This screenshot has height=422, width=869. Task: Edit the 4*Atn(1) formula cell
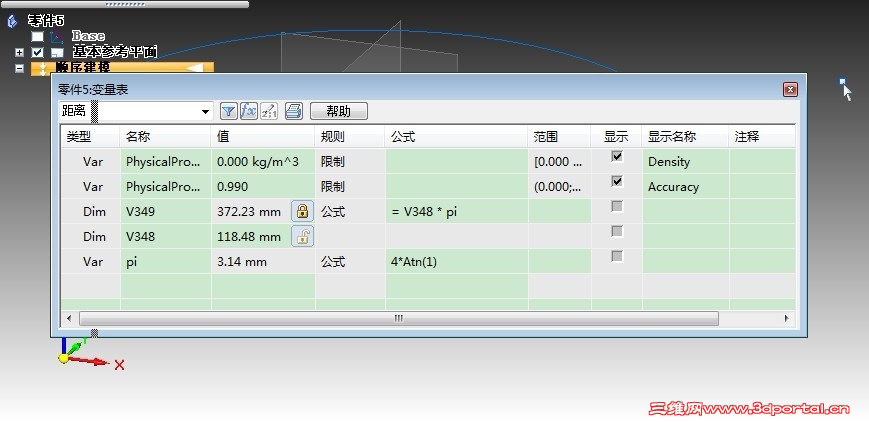point(456,261)
